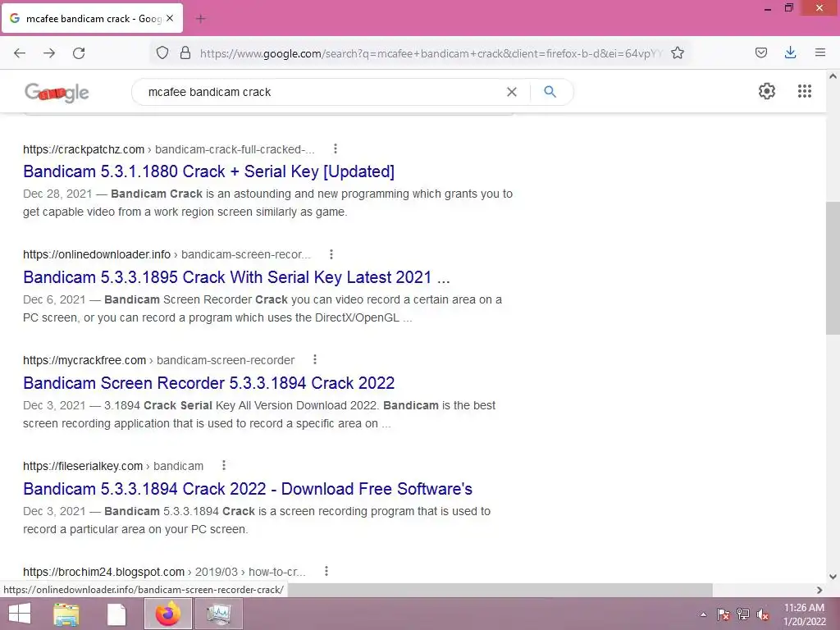Open options for onlinedownloader.info result
This screenshot has height=630, width=840.
[x=331, y=254]
